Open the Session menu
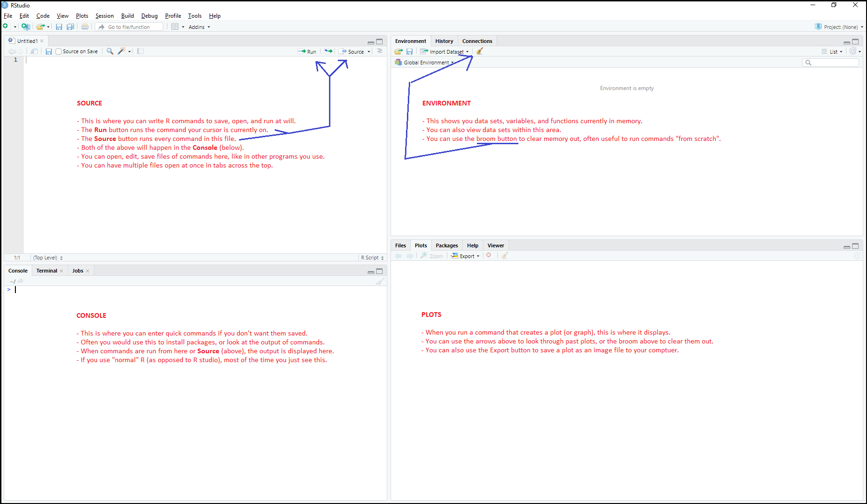This screenshot has height=504, width=867. [x=105, y=16]
